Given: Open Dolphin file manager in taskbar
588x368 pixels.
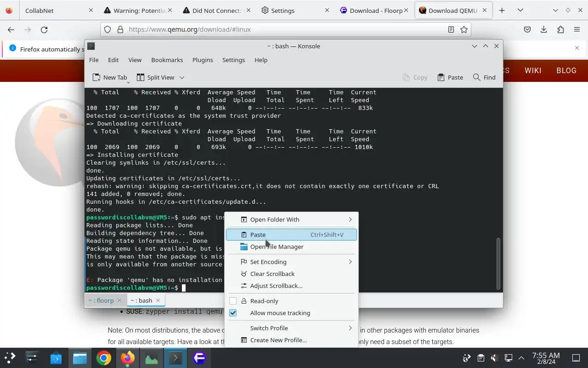Looking at the screenshot, I should coord(80,358).
